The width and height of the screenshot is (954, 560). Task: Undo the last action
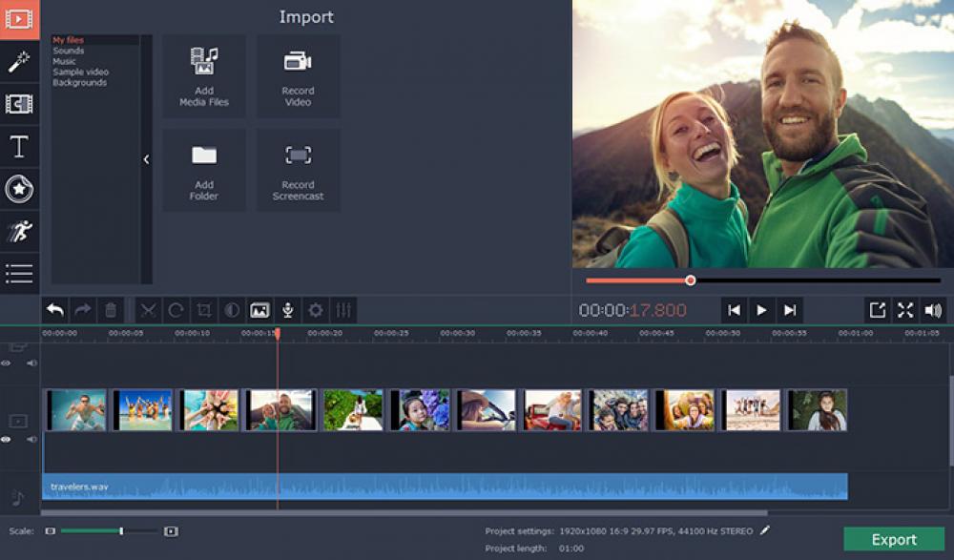coord(55,310)
